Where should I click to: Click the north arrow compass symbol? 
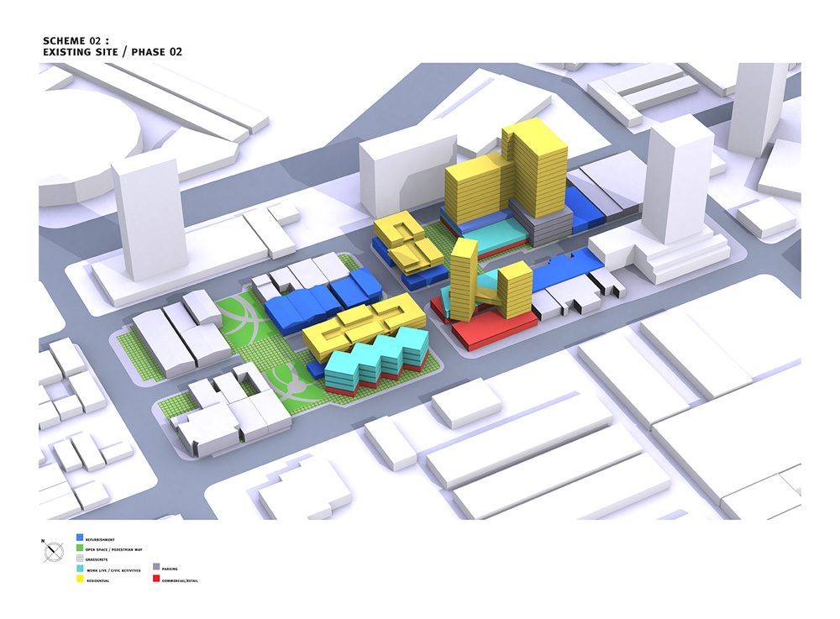[54, 552]
